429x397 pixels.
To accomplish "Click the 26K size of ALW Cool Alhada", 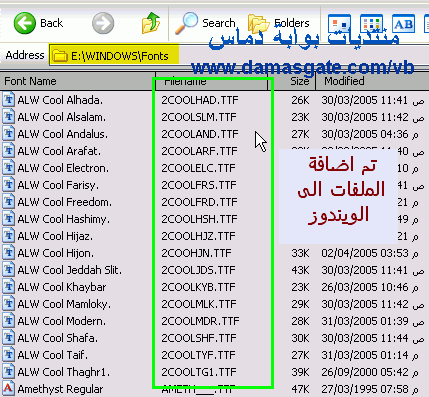I will pos(300,100).
